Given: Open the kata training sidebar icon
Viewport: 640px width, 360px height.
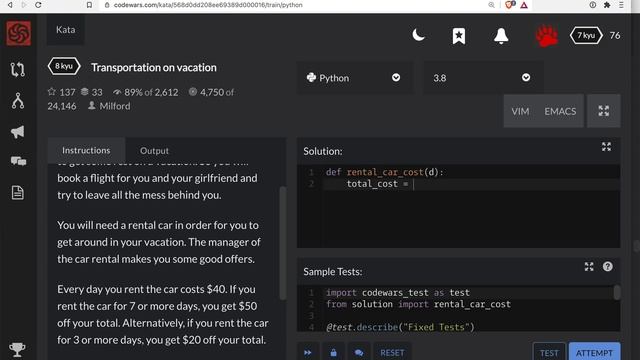Looking at the screenshot, I should [18, 69].
